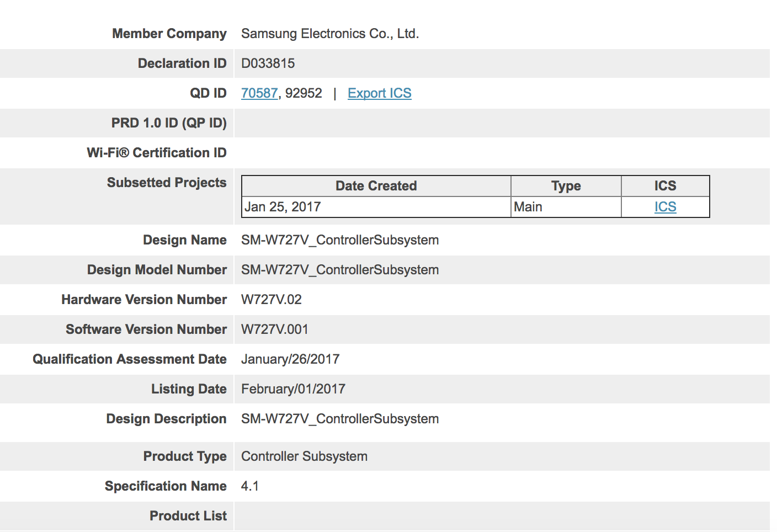Click the ICS column header

[x=665, y=186]
